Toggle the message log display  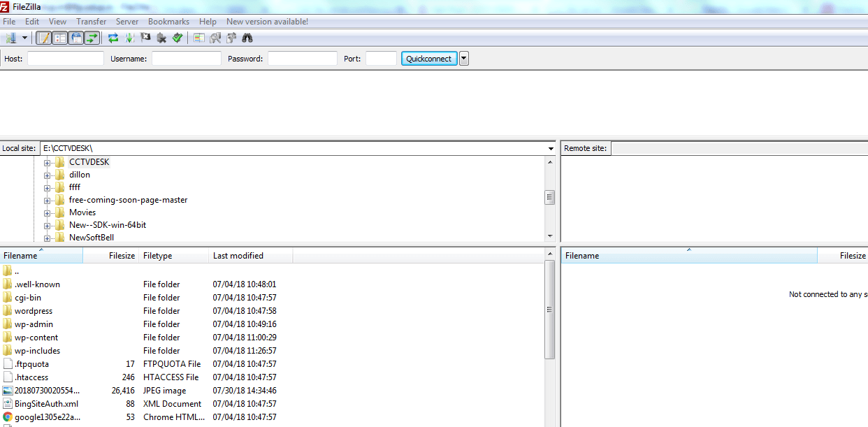coord(44,38)
